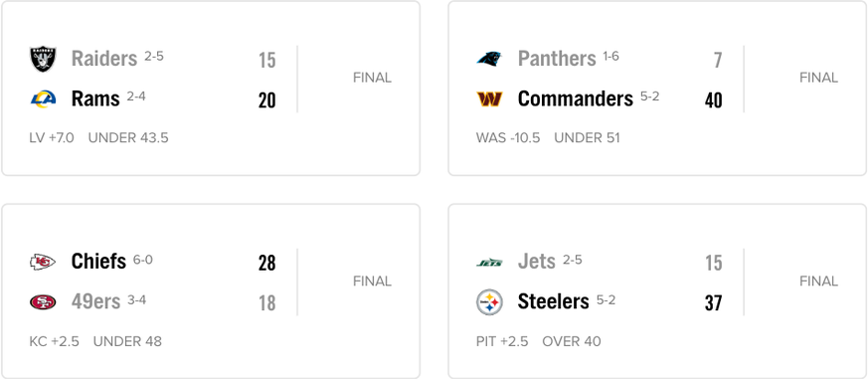Click the Steelers team logo

[x=489, y=302]
